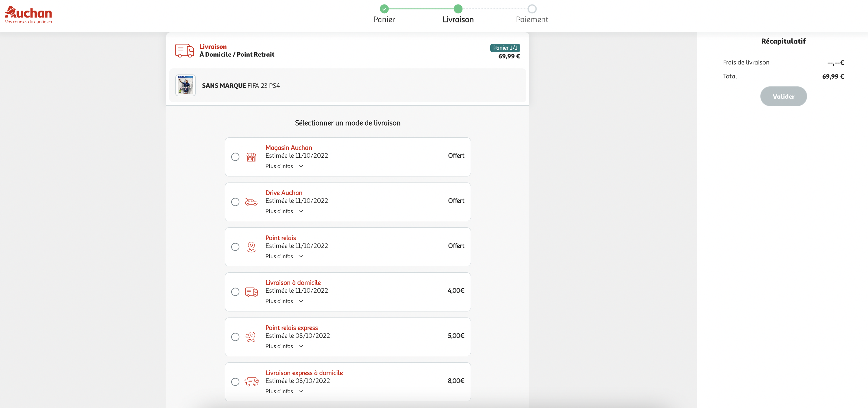The width and height of the screenshot is (868, 408).
Task: Open the FIFA 23 PS4 product thumbnail
Action: click(185, 85)
